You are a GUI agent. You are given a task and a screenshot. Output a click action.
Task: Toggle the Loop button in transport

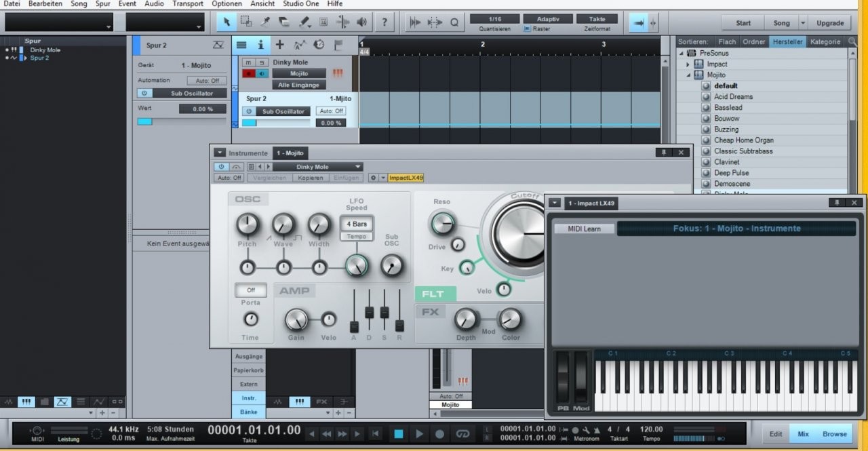click(463, 434)
